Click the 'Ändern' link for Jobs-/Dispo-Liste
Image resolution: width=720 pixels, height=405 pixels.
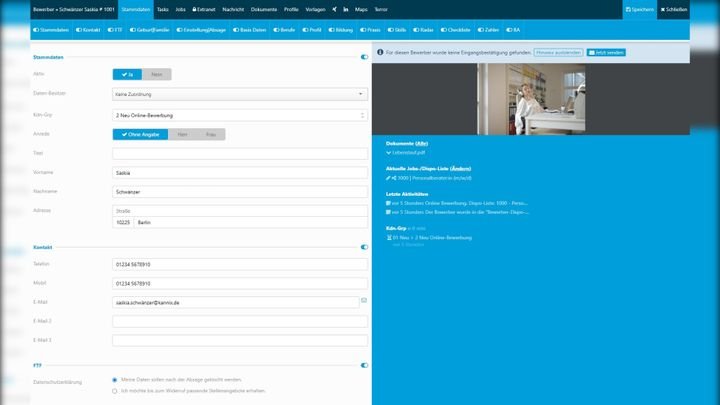[461, 169]
